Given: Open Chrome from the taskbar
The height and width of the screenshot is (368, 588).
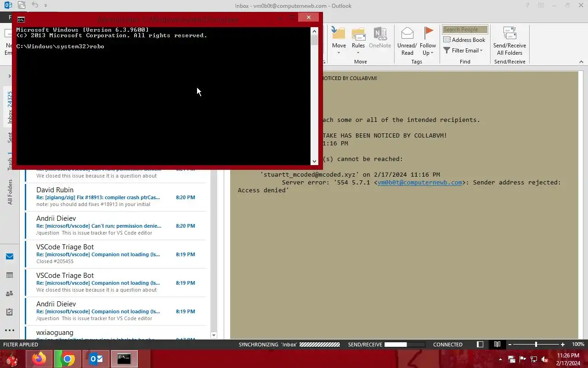Looking at the screenshot, I should pyautogui.click(x=68, y=359).
